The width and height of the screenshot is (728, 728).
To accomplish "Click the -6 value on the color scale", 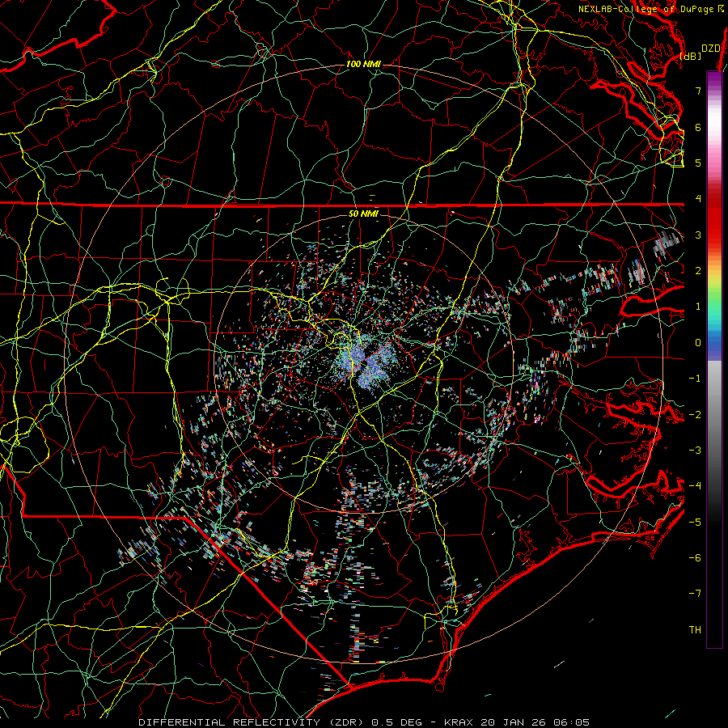I will 695,558.
